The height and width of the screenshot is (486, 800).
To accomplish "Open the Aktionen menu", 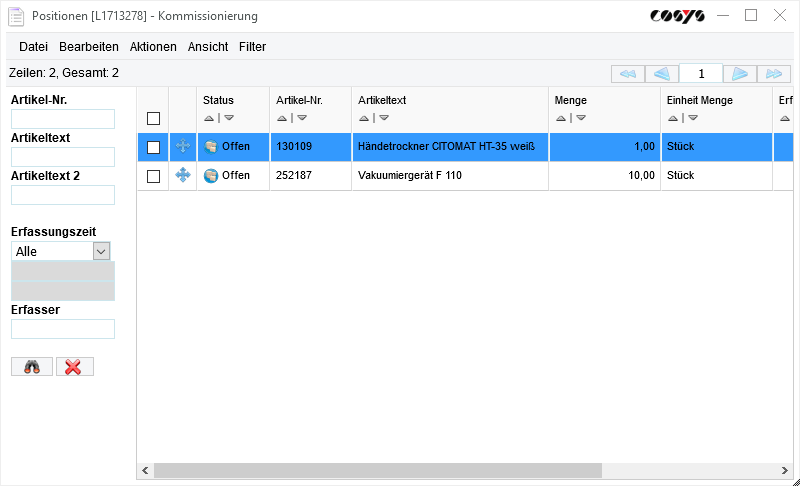I will (153, 47).
